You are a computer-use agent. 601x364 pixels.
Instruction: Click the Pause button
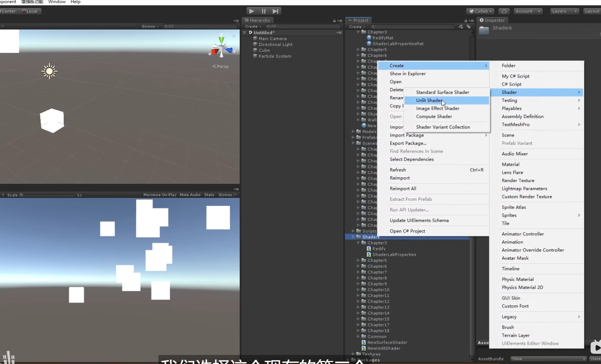[264, 11]
